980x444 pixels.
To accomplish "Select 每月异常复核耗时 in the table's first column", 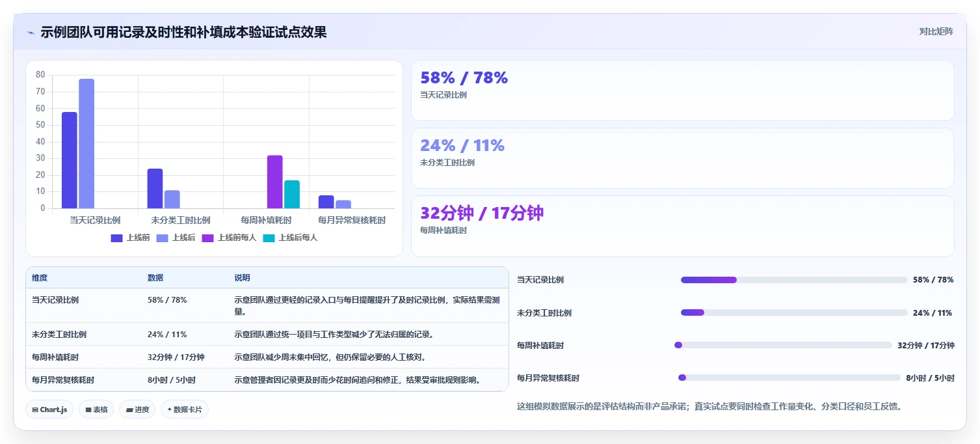I will pyautogui.click(x=63, y=380).
